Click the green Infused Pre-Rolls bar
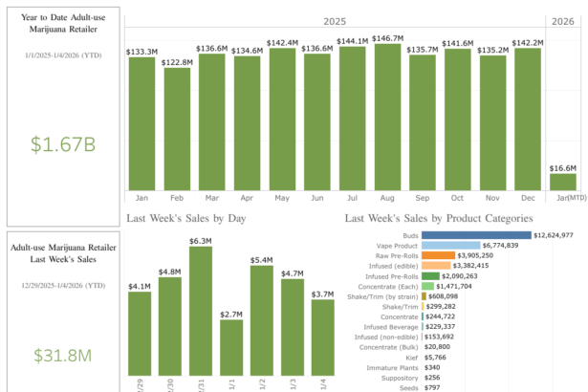The width and height of the screenshot is (588, 392). click(430, 276)
